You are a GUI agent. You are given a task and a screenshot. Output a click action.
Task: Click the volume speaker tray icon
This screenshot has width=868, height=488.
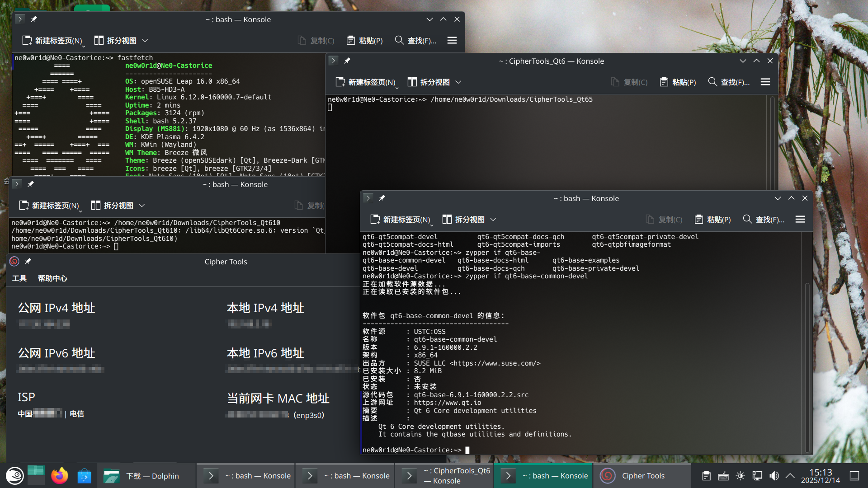[x=774, y=476]
